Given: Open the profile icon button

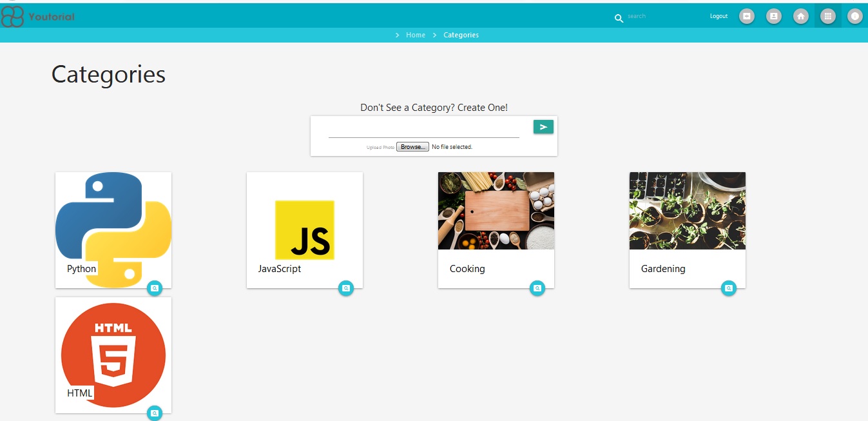Looking at the screenshot, I should coord(774,16).
